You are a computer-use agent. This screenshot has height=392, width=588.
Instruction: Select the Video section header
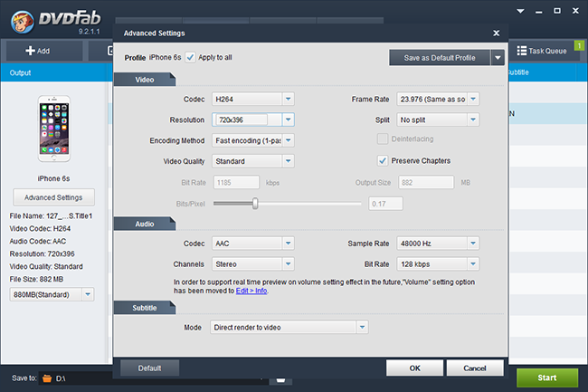(x=145, y=80)
